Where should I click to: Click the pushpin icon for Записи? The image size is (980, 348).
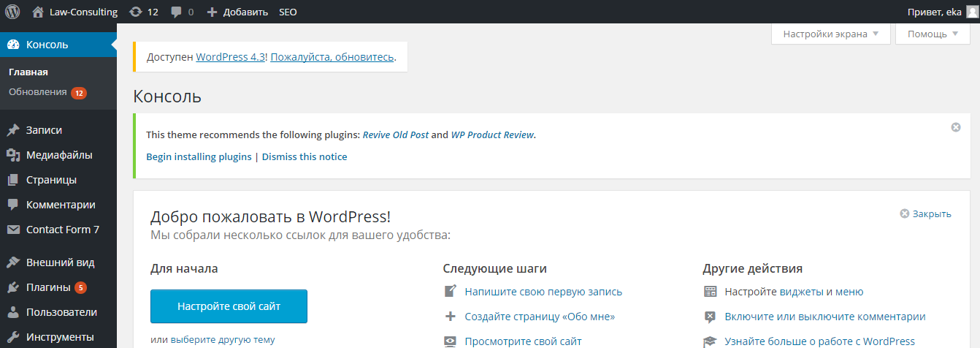coord(13,130)
